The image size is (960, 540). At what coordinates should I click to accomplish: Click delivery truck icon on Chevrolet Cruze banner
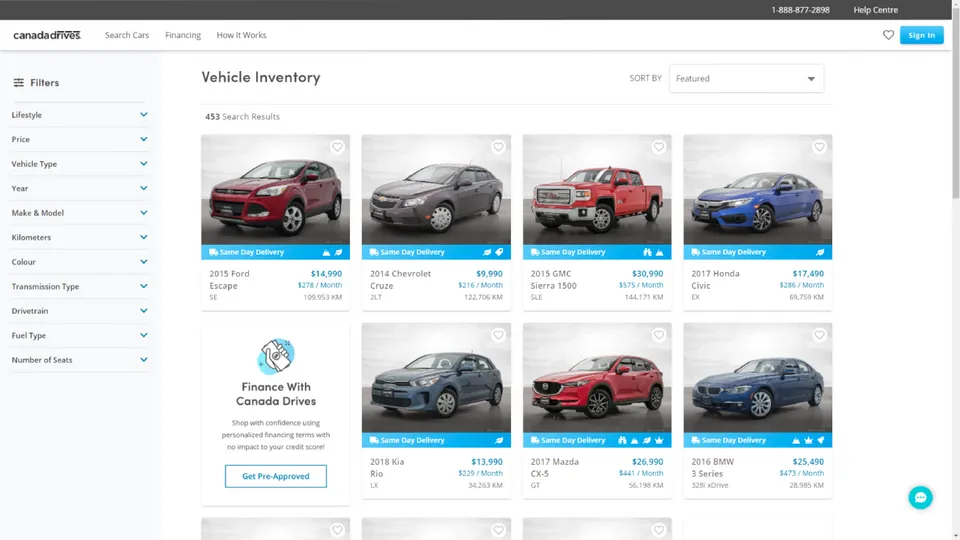click(x=374, y=252)
